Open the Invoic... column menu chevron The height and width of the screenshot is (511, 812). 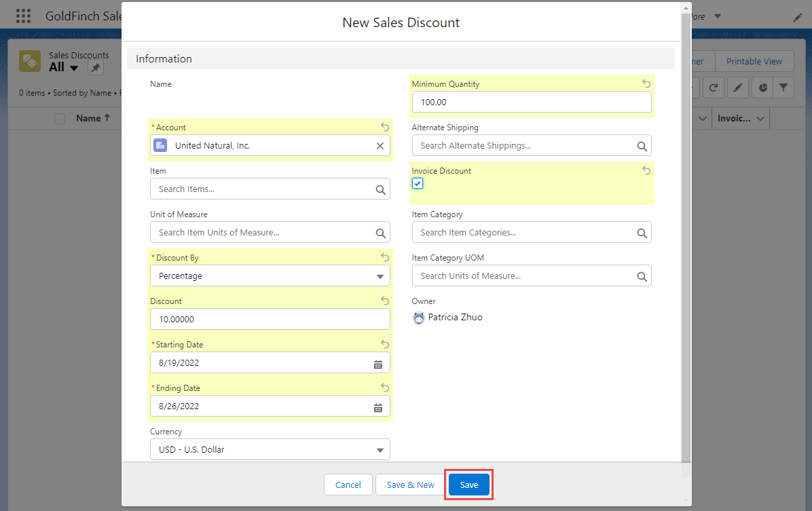point(760,119)
